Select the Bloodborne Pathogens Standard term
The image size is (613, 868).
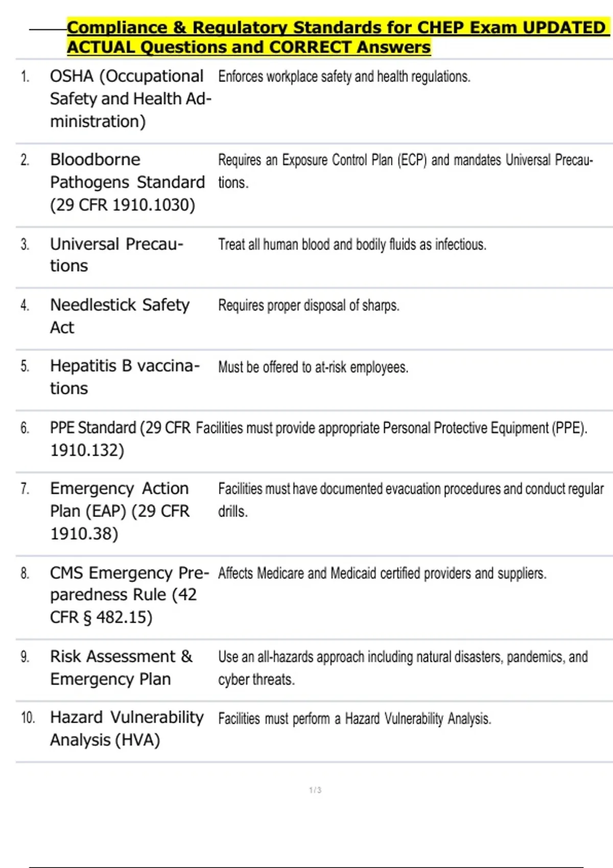(x=127, y=182)
